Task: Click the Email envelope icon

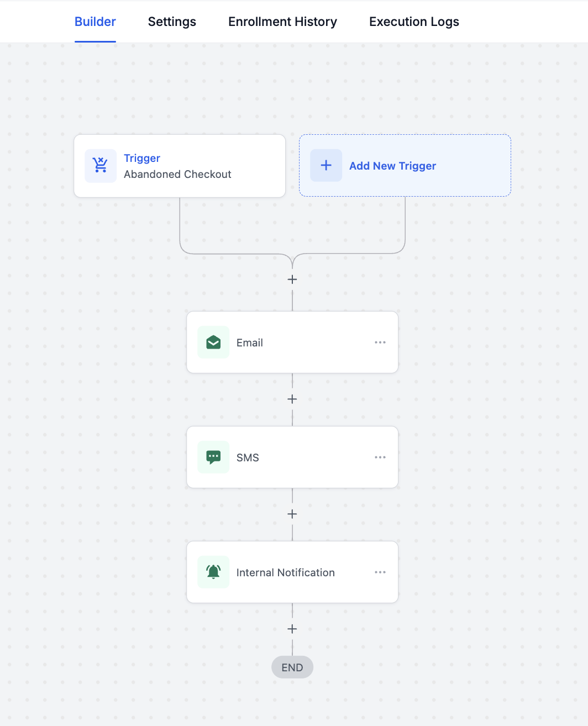Action: click(213, 343)
